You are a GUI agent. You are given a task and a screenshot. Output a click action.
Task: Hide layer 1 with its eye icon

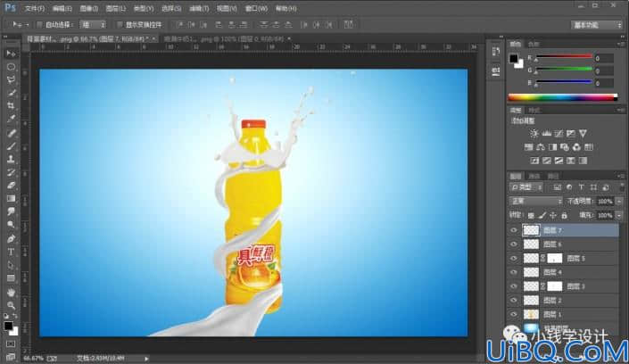coord(514,315)
